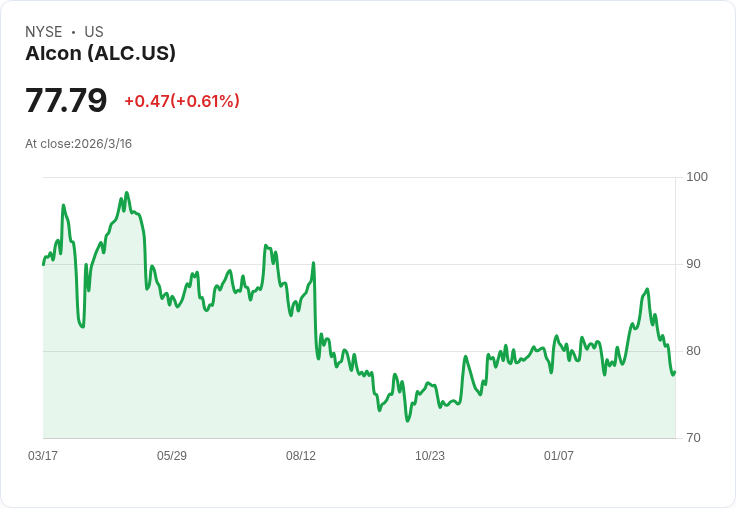This screenshot has height=508, width=736.
Task: Select the 03/17 date on the x-axis
Action: point(43,456)
